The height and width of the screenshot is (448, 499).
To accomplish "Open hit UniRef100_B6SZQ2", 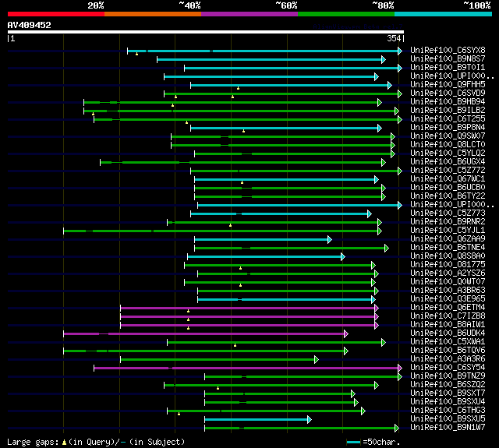I will click(448, 385).
